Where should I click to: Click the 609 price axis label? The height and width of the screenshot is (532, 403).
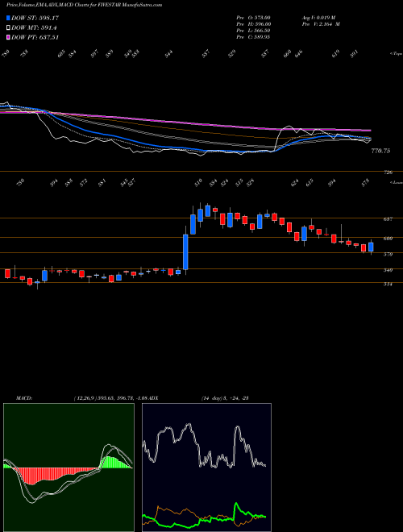click(388, 239)
